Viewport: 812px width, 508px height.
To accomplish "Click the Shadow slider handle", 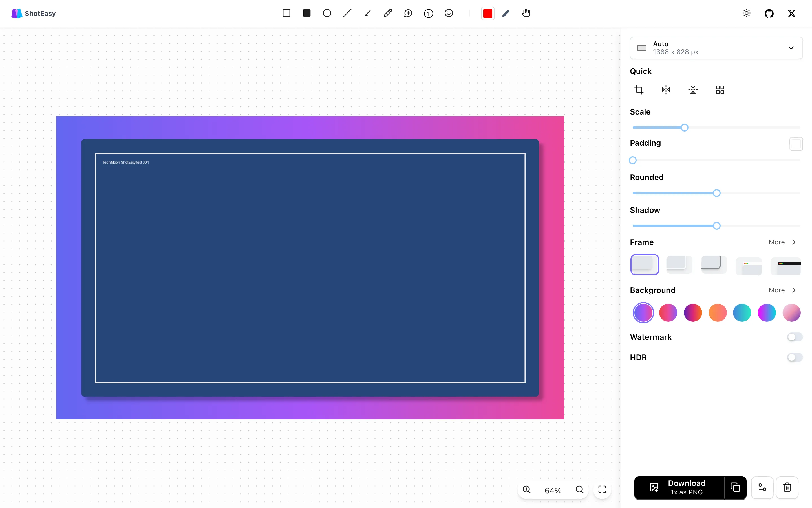I will (716, 226).
